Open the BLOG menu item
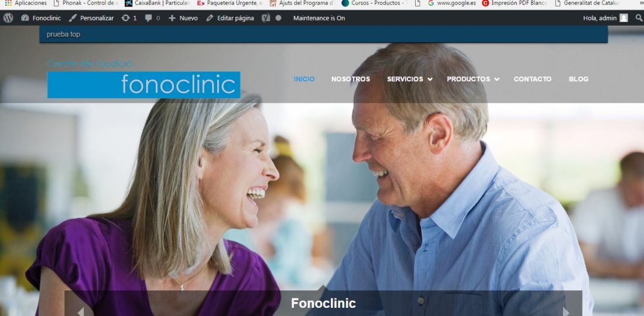Screen dimensions: 644x316 click(578, 79)
